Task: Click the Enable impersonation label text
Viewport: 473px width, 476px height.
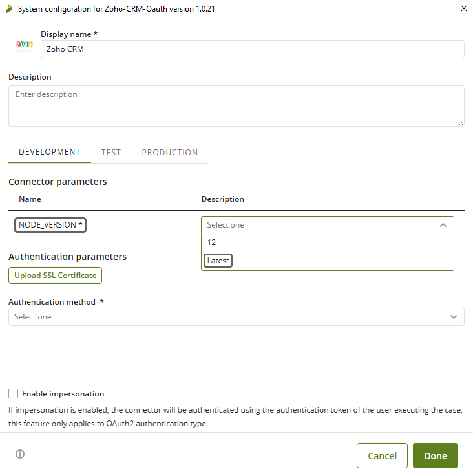Action: point(63,394)
